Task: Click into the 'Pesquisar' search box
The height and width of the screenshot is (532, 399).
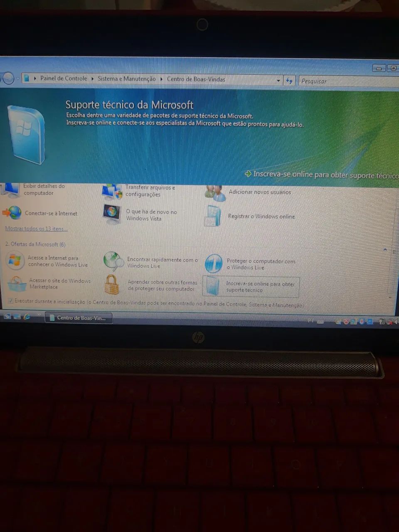Action: pyautogui.click(x=348, y=81)
